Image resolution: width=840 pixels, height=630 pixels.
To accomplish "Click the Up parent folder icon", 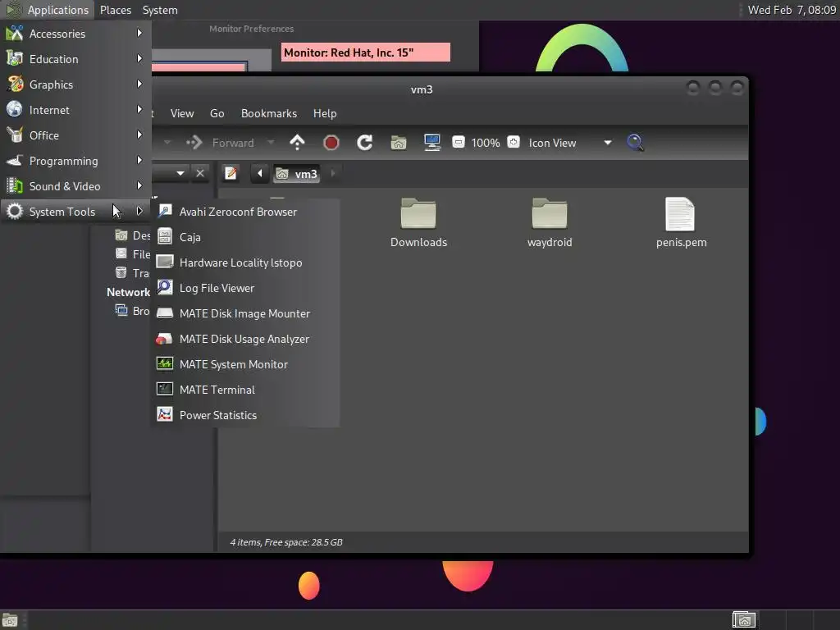I will pos(297,143).
